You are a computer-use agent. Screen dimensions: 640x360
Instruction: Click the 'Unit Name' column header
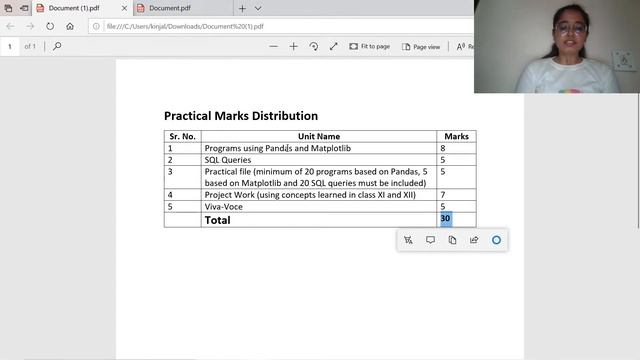(x=319, y=136)
